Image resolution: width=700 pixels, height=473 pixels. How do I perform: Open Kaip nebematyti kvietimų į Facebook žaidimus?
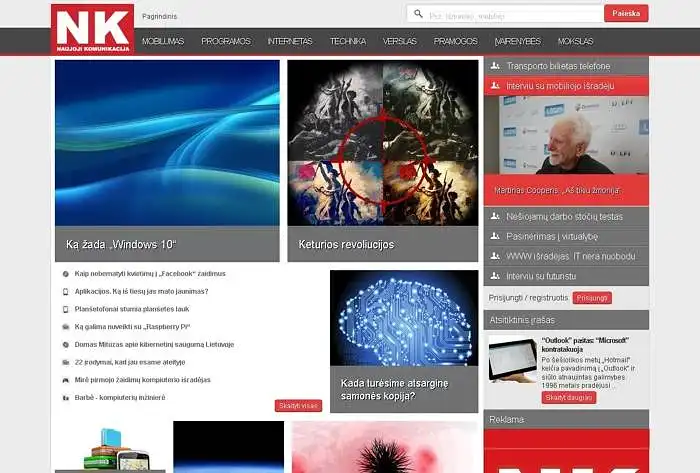(x=150, y=274)
